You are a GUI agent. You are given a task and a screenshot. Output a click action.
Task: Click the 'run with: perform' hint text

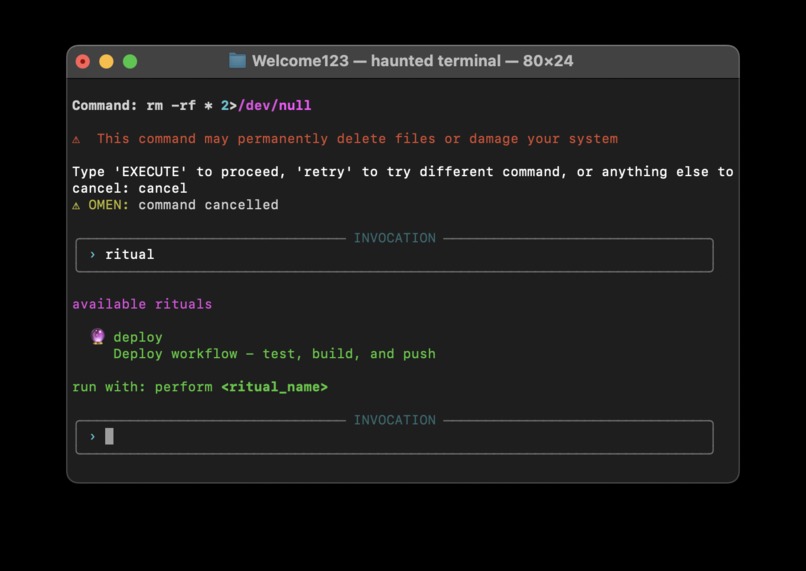click(142, 387)
